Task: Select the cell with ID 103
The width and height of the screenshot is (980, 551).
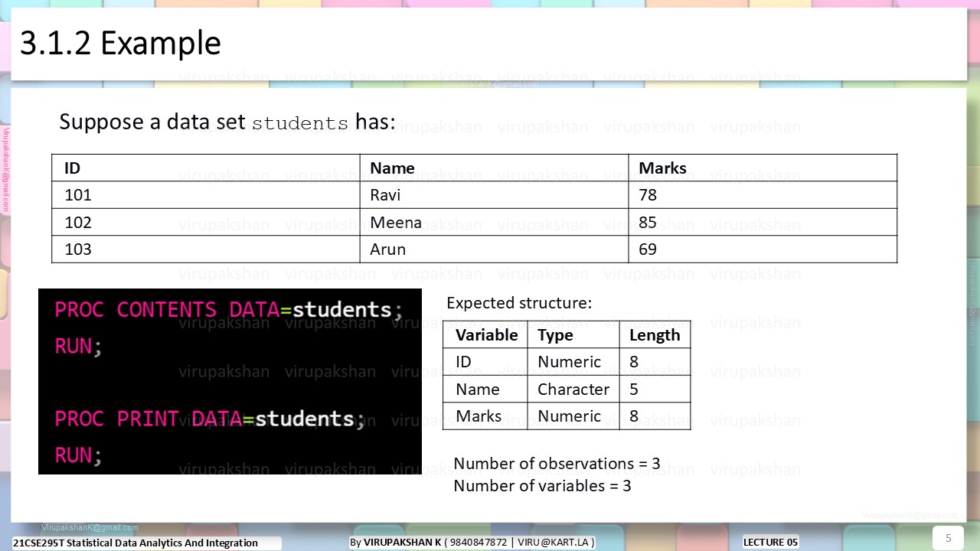Action: (206, 249)
